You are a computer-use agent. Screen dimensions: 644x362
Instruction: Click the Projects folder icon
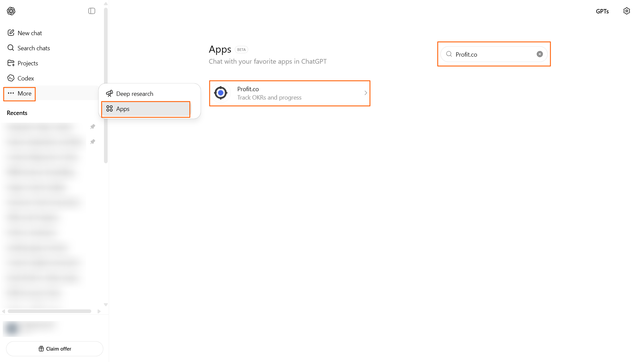pyautogui.click(x=11, y=63)
